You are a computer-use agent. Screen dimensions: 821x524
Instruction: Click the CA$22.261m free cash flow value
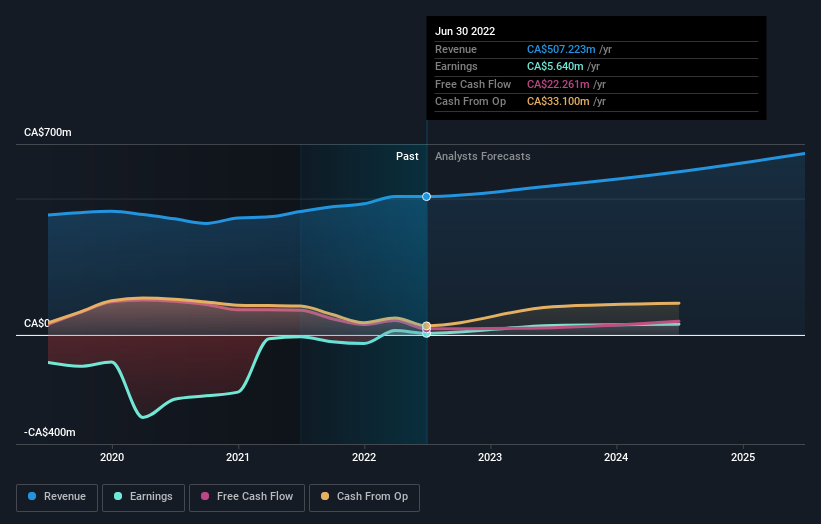(558, 84)
